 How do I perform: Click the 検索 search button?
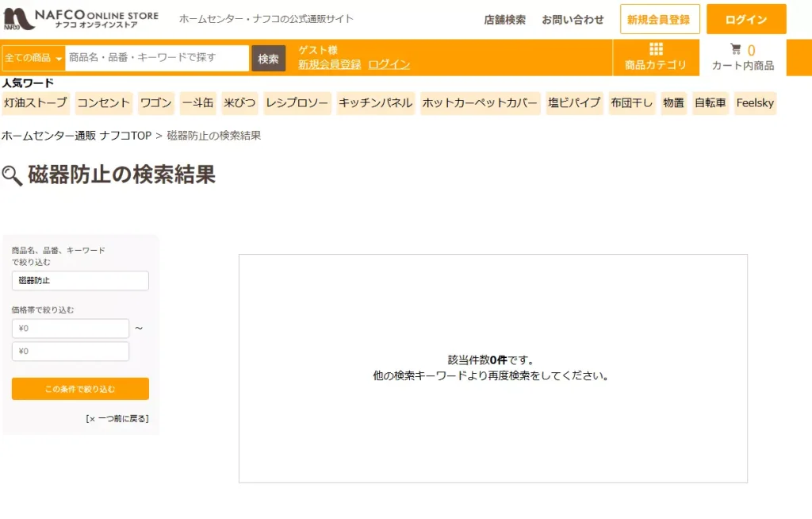coord(268,59)
